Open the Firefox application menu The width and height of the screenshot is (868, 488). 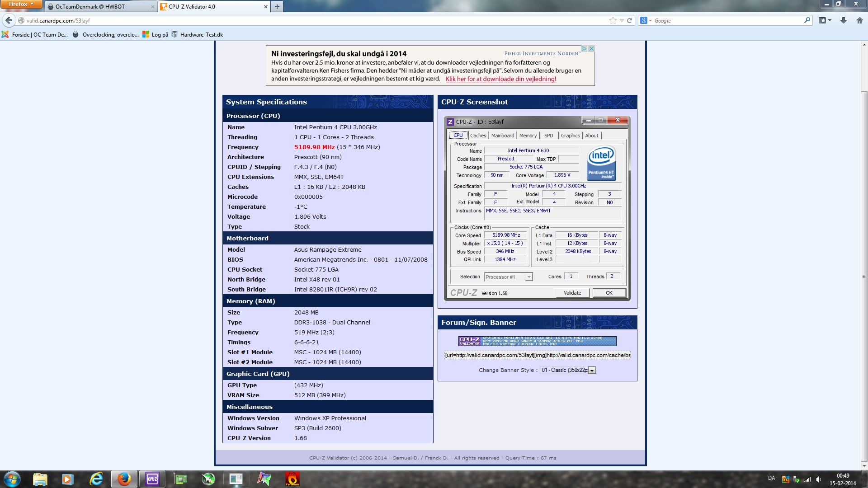point(21,4)
